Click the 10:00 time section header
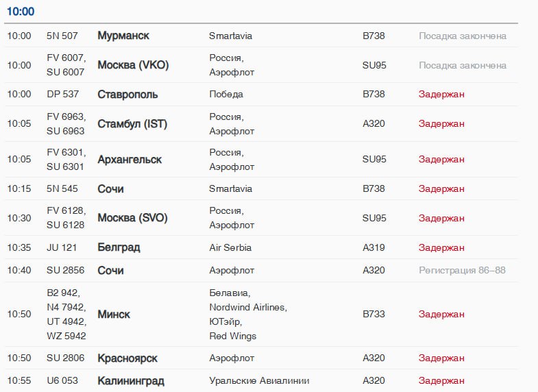Viewport: 538px width, 392px height. (21, 12)
